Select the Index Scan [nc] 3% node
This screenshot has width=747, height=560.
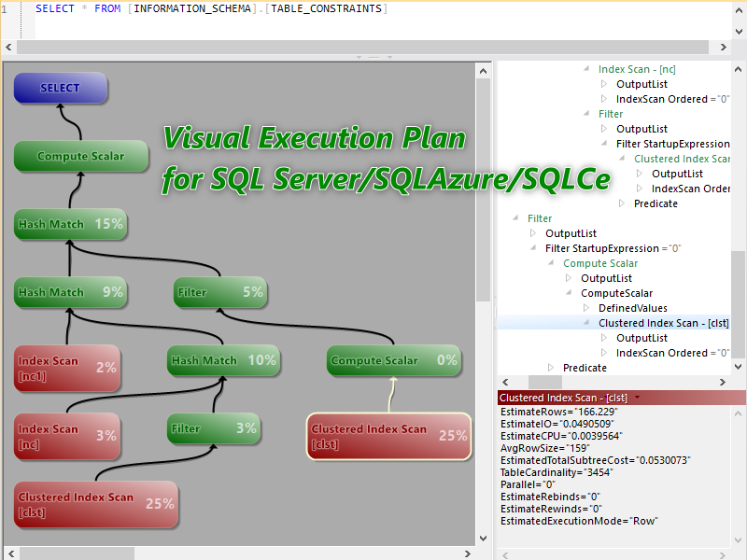point(66,436)
